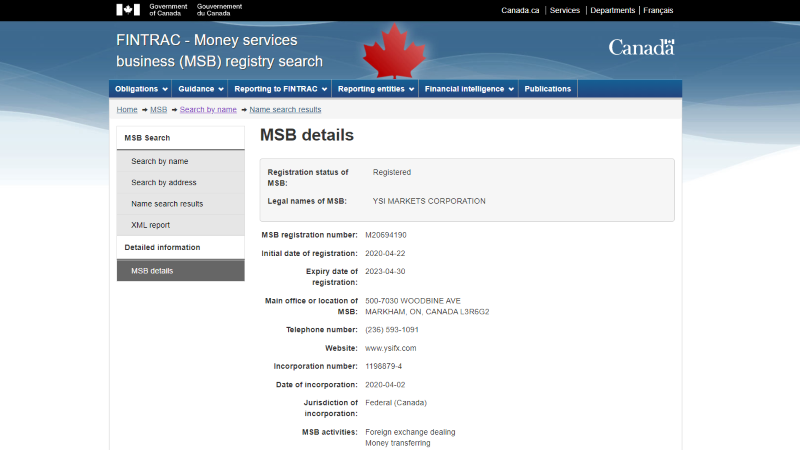Open the Services link in top bar
Screen dimensions: 800x450
pyautogui.click(x=564, y=10)
